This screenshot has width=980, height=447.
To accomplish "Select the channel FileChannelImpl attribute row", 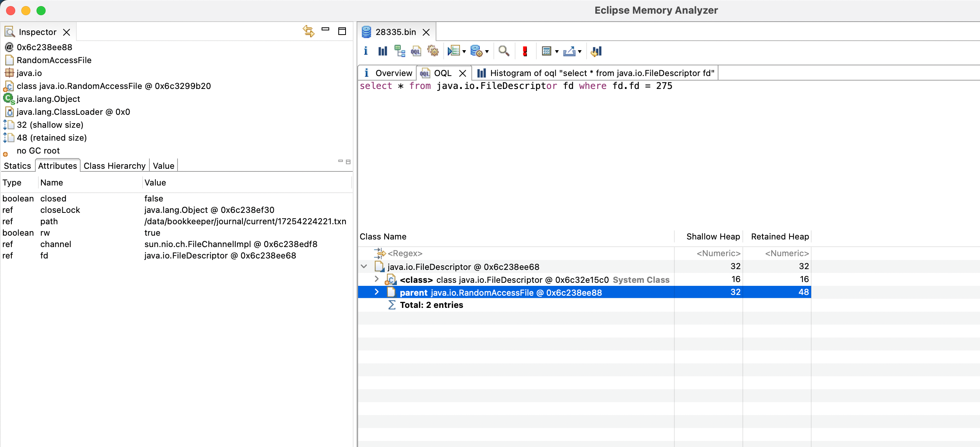I will pos(176,244).
